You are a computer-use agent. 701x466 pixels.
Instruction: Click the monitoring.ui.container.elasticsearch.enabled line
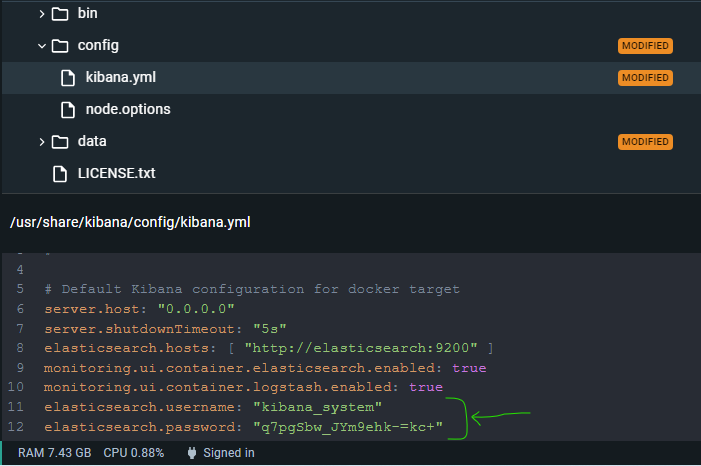tap(265, 368)
